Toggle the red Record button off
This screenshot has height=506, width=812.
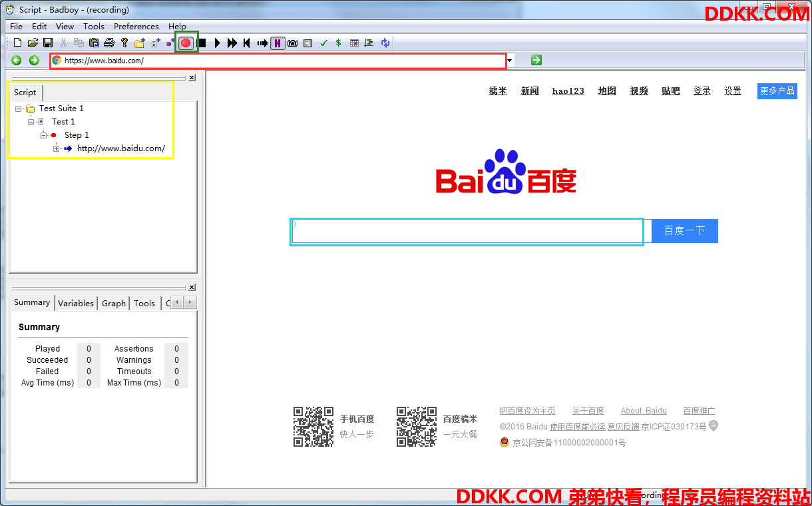coord(186,43)
